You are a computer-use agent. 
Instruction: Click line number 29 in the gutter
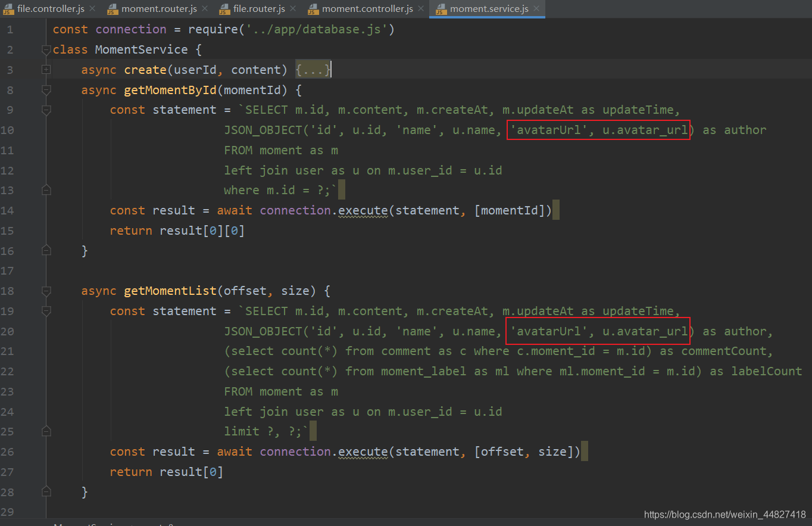tap(7, 512)
